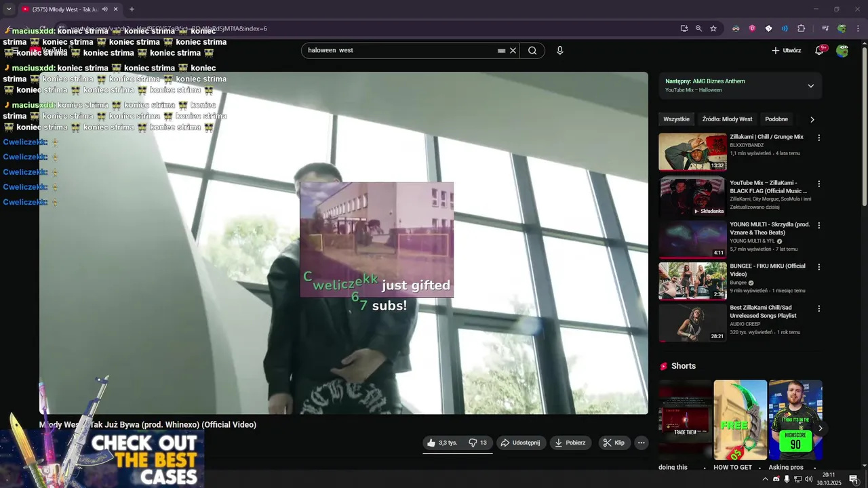Click the Pobierz download button

(x=570, y=443)
